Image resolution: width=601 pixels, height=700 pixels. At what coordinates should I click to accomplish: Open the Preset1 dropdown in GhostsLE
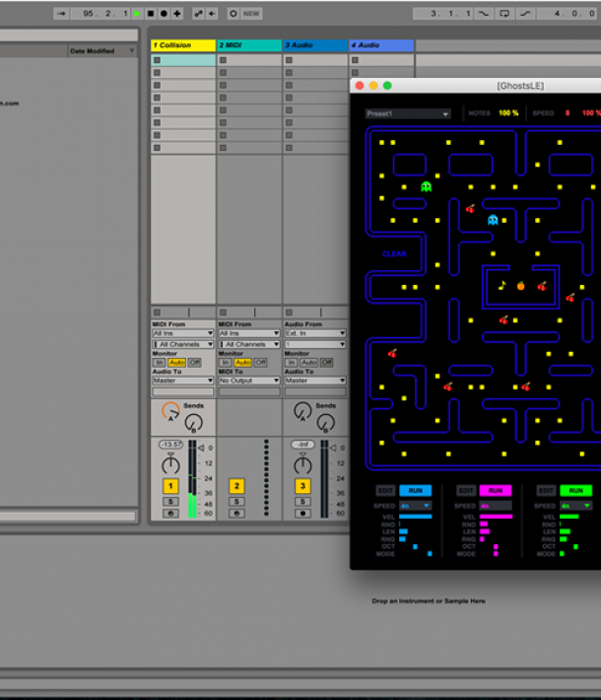coord(408,113)
